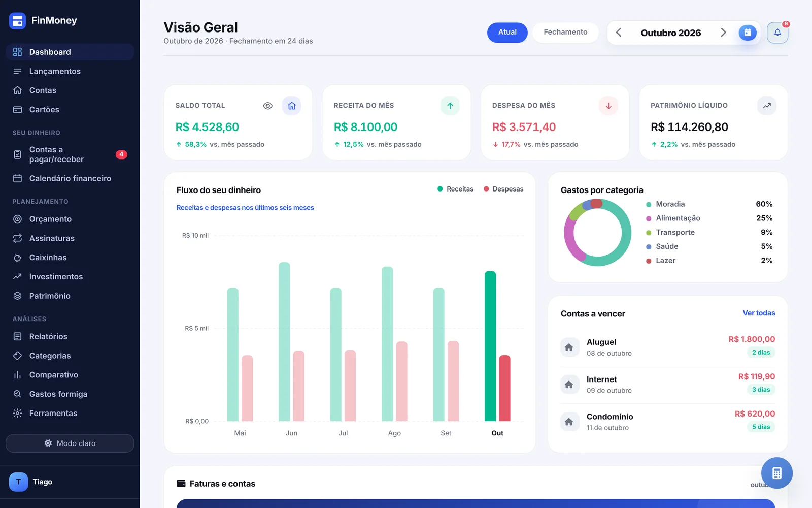Open Calendário financeiro

pos(70,178)
